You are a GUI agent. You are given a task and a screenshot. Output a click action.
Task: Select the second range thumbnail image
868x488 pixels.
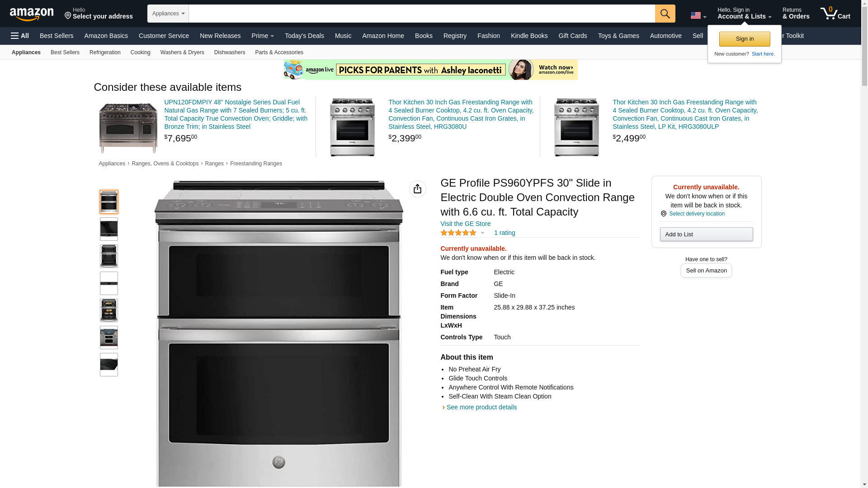(x=108, y=229)
